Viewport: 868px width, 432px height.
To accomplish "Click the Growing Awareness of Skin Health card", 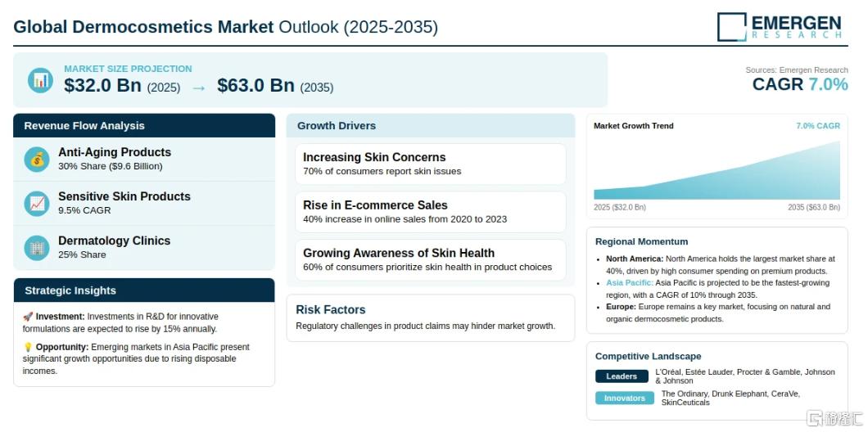I will point(431,260).
